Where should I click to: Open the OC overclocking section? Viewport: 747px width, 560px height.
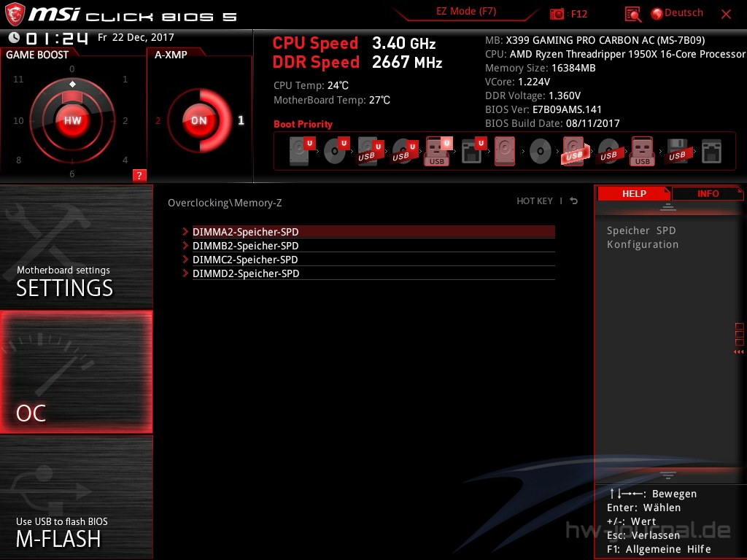coord(76,372)
